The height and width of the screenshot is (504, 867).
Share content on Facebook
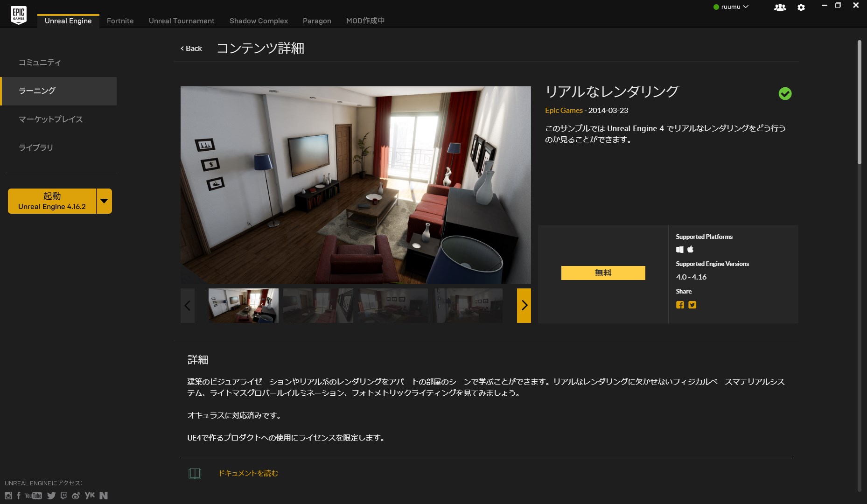(680, 305)
